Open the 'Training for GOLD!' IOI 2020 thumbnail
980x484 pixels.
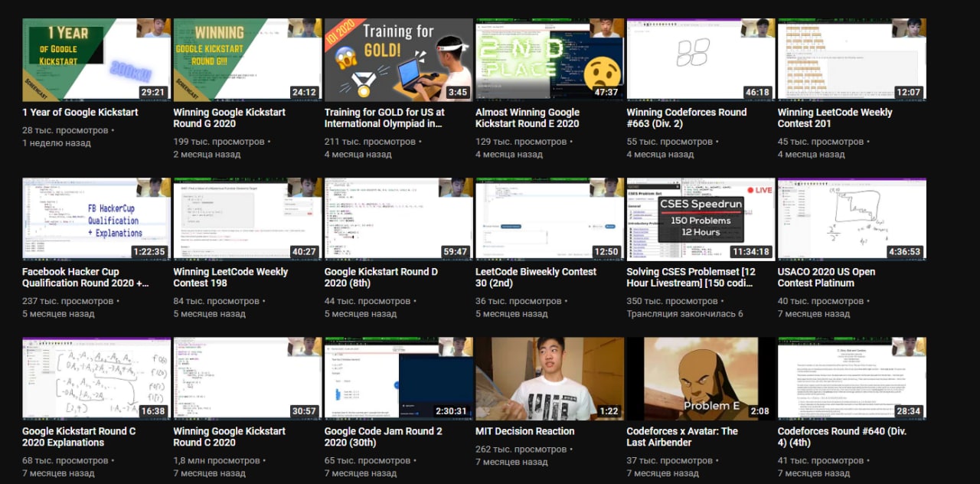click(398, 60)
